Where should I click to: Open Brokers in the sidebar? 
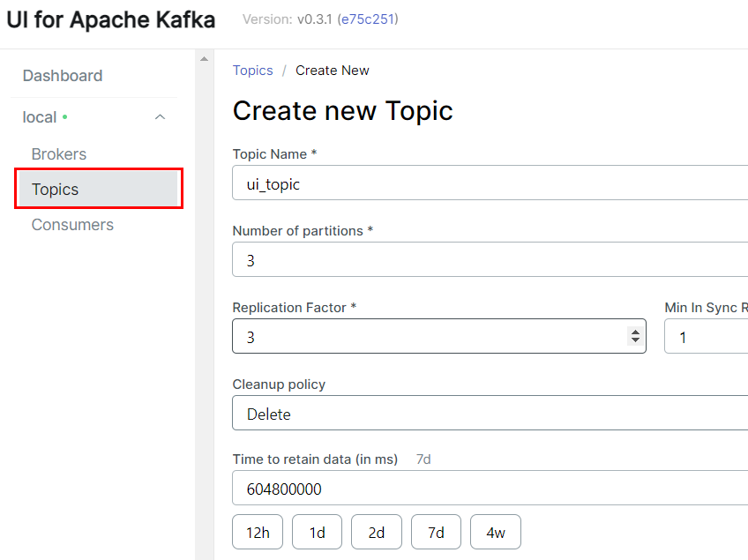pos(59,154)
